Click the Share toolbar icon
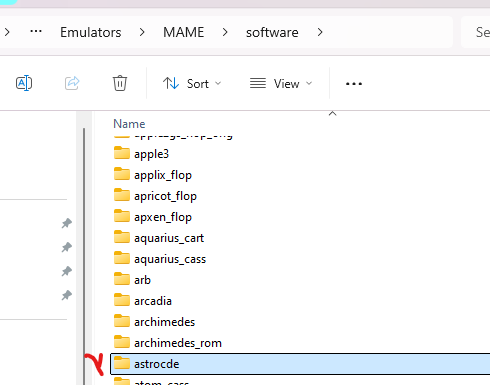The image size is (490, 385). click(x=72, y=83)
